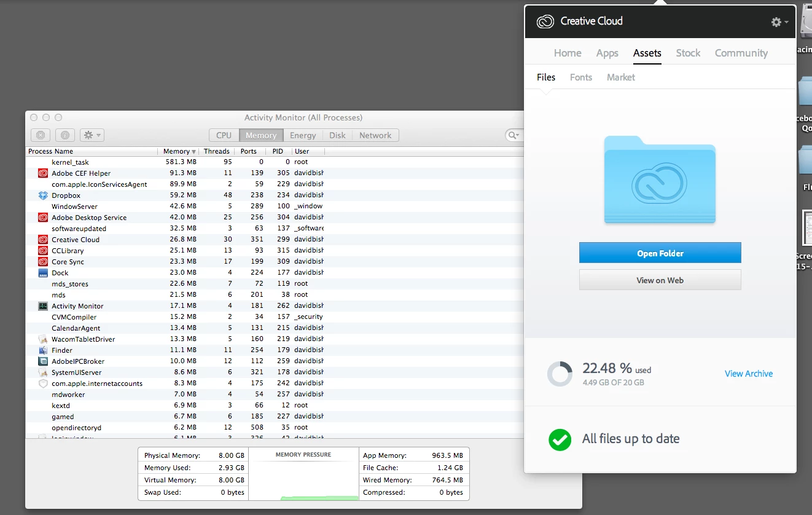Go to the Creative Cloud Home tab

(x=568, y=53)
